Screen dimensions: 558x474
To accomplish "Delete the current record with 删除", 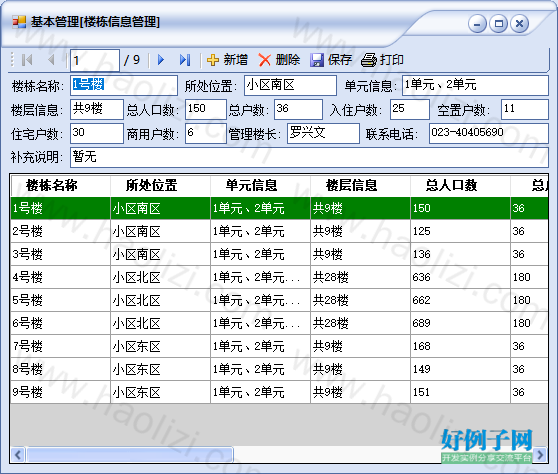I will (279, 60).
